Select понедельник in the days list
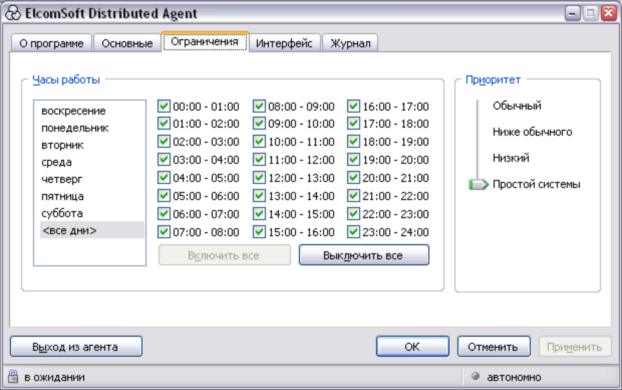 point(75,128)
